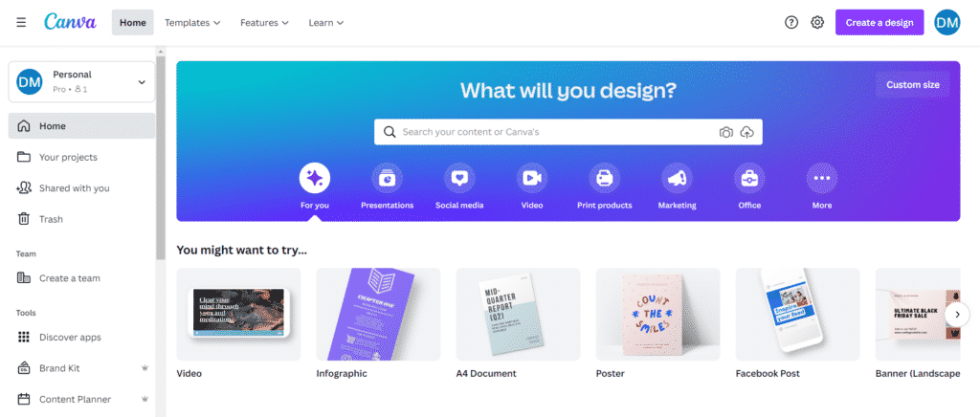This screenshot has width=980, height=417.
Task: Open settings with the gear icon
Action: click(817, 22)
